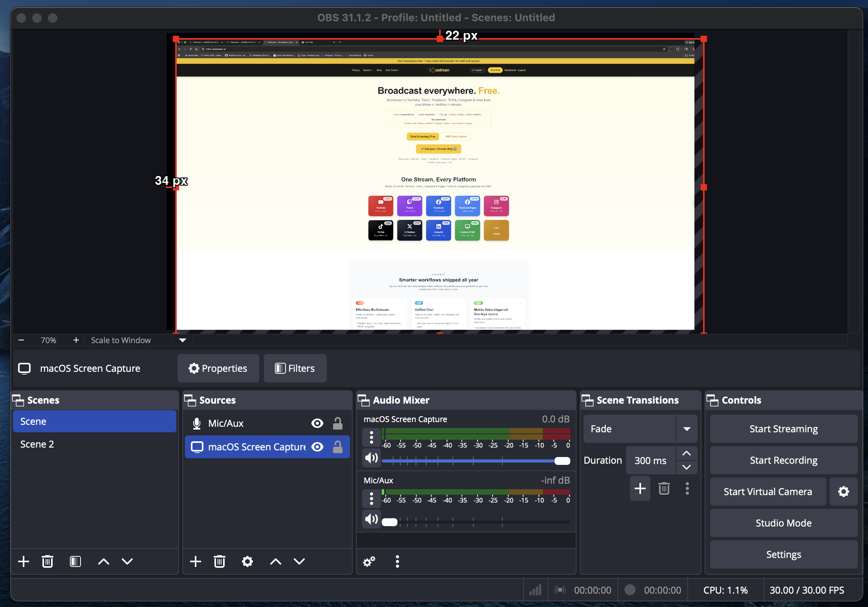Open advanced audio properties gears icon

pyautogui.click(x=369, y=561)
